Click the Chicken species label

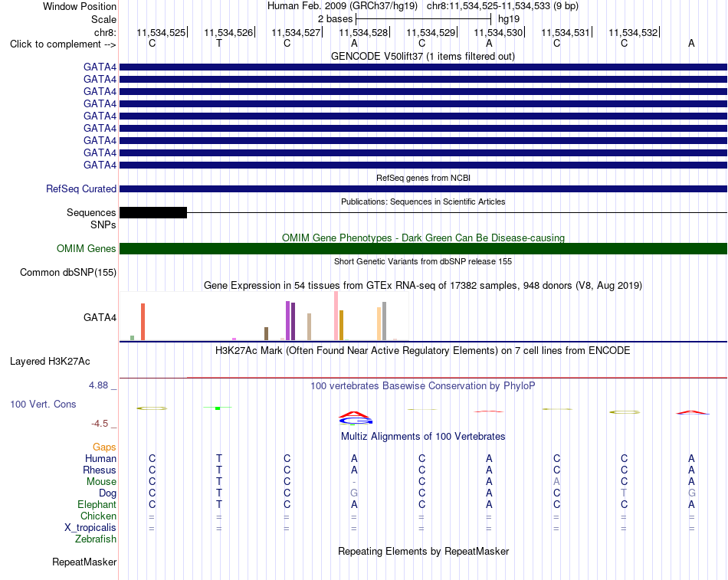(98, 516)
